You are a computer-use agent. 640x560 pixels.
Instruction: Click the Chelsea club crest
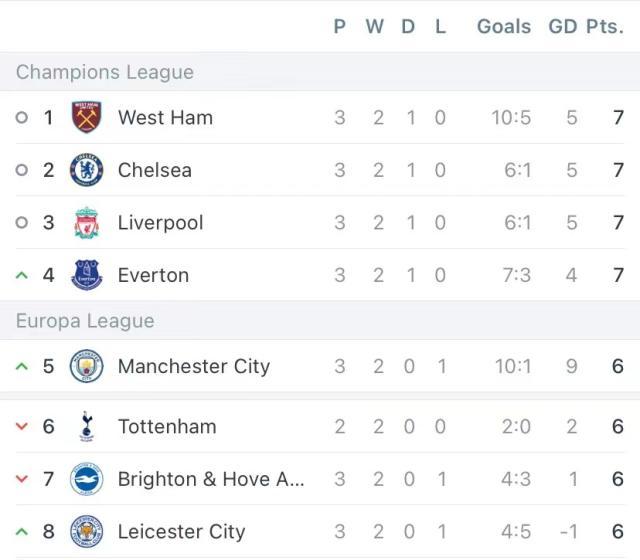(x=87, y=170)
